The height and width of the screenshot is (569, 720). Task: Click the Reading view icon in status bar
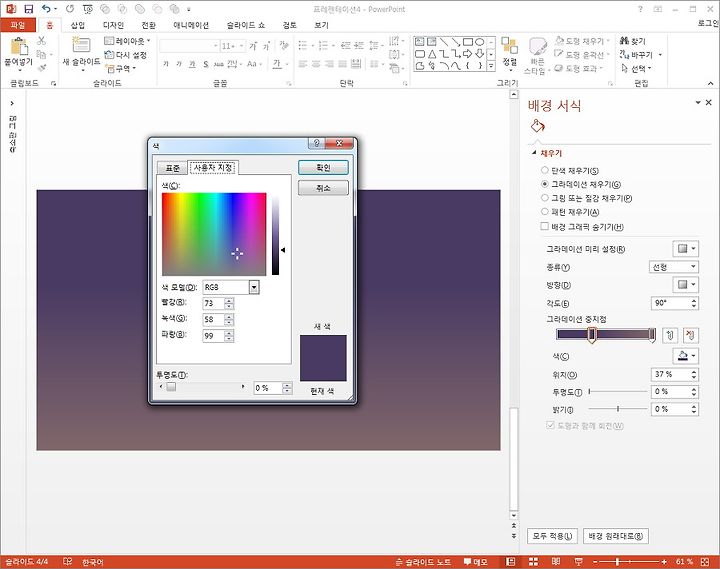(x=556, y=562)
